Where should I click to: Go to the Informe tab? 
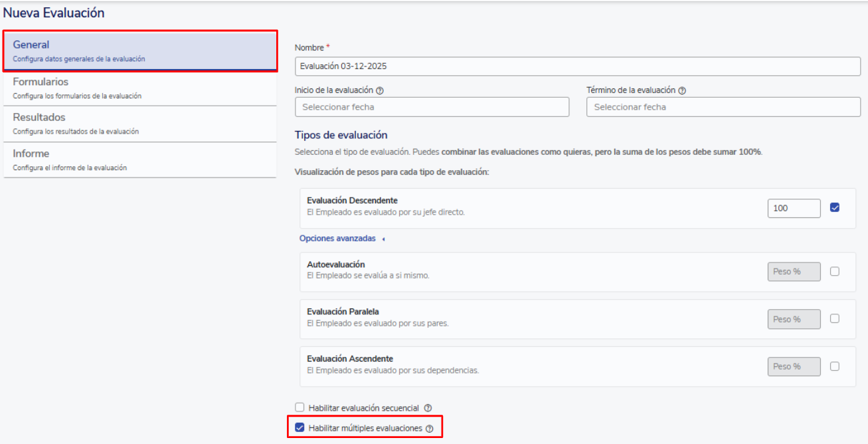click(x=139, y=160)
